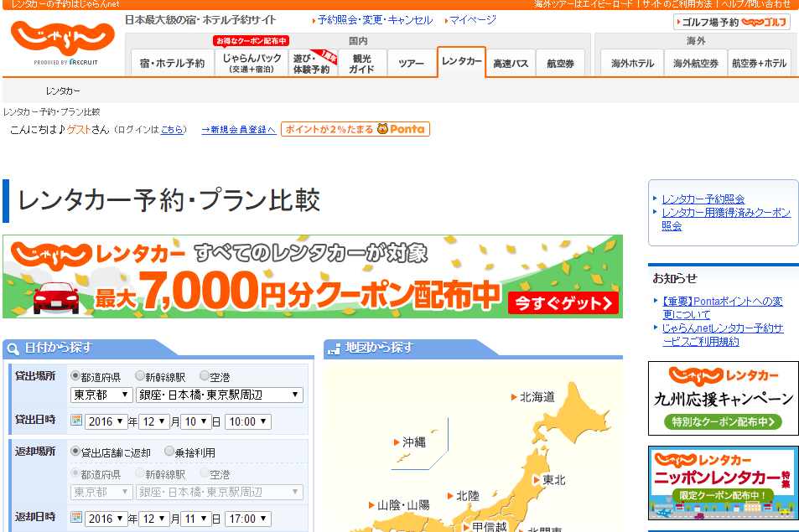799x532 pixels.
Task: Click the Jalan orange logo
Action: click(63, 39)
